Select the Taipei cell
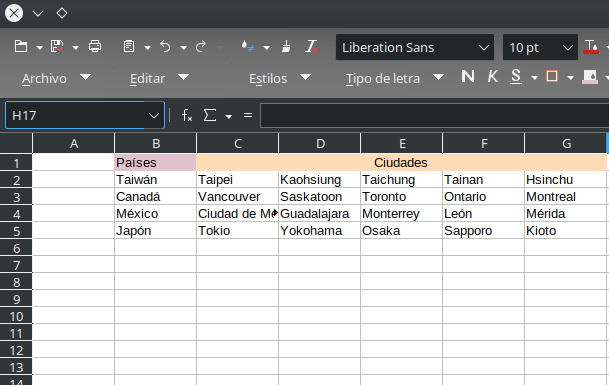This screenshot has height=385, width=609. (x=238, y=179)
